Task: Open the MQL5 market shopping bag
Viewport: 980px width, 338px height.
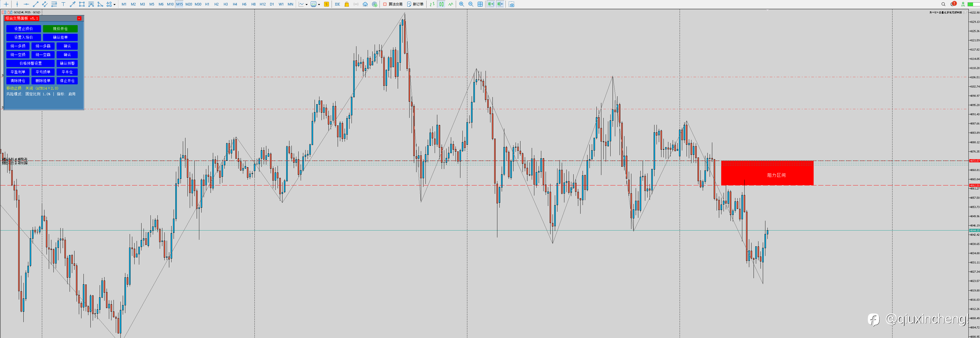Action: [347, 4]
